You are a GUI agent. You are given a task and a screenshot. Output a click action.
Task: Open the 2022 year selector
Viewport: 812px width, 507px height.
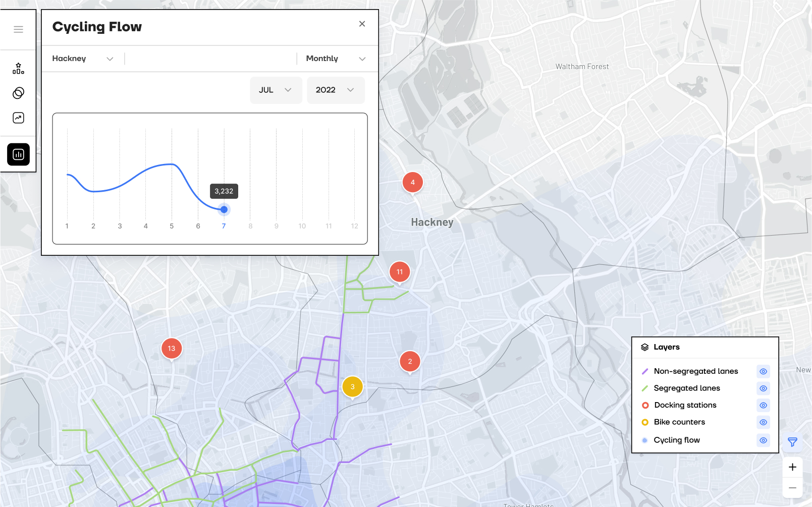pos(335,90)
